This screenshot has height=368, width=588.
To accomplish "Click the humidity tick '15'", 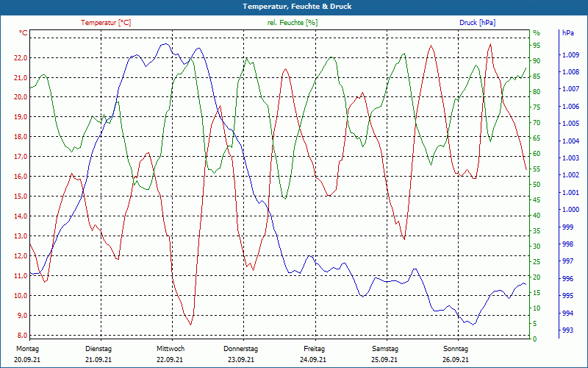I will (537, 292).
